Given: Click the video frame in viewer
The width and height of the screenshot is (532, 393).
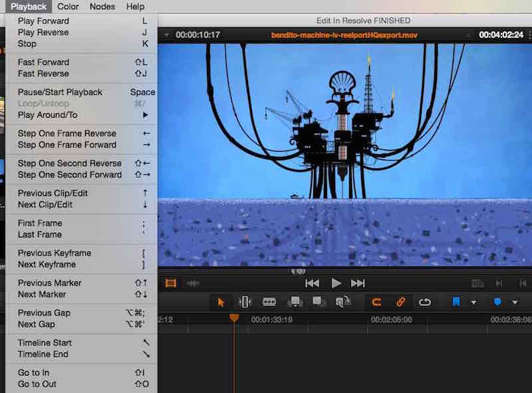Looking at the screenshot, I should pyautogui.click(x=344, y=155).
